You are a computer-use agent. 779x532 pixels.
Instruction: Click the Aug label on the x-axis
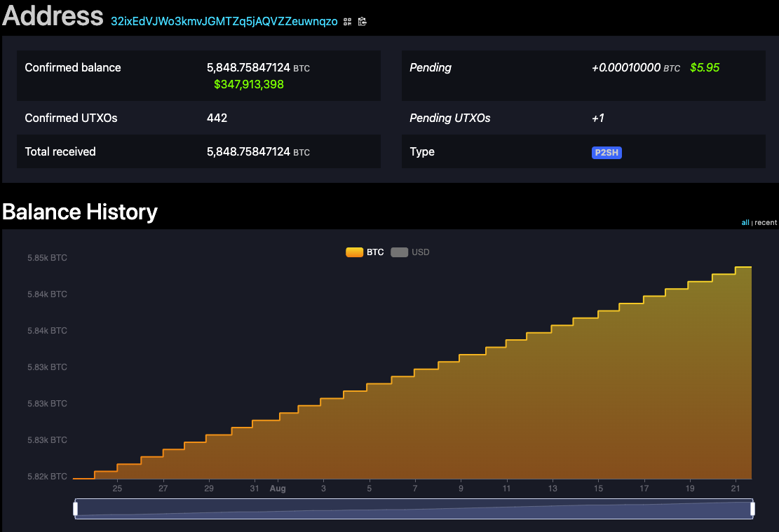click(278, 489)
